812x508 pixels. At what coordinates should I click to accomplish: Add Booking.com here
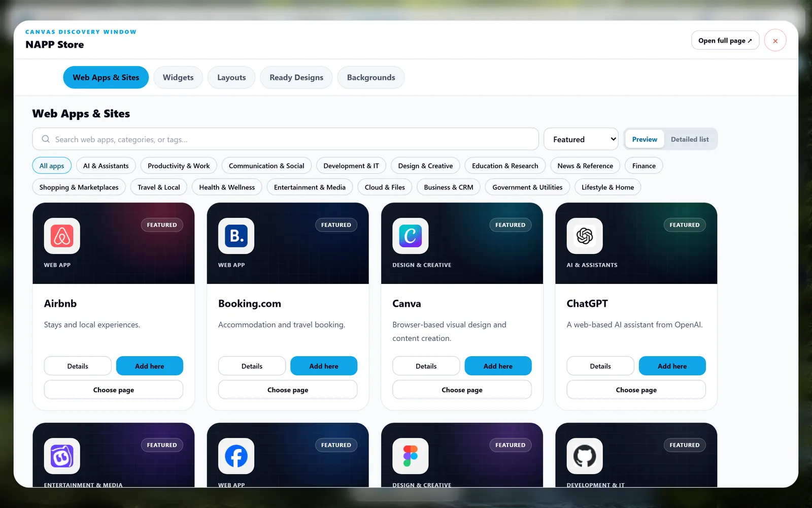pyautogui.click(x=324, y=366)
